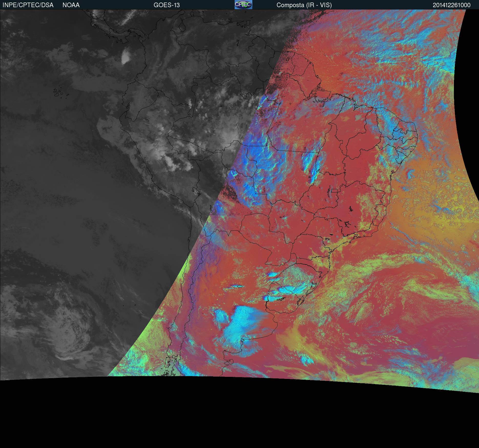Click the NOAA label in header
This screenshot has width=479, height=448.
pyautogui.click(x=71, y=5)
